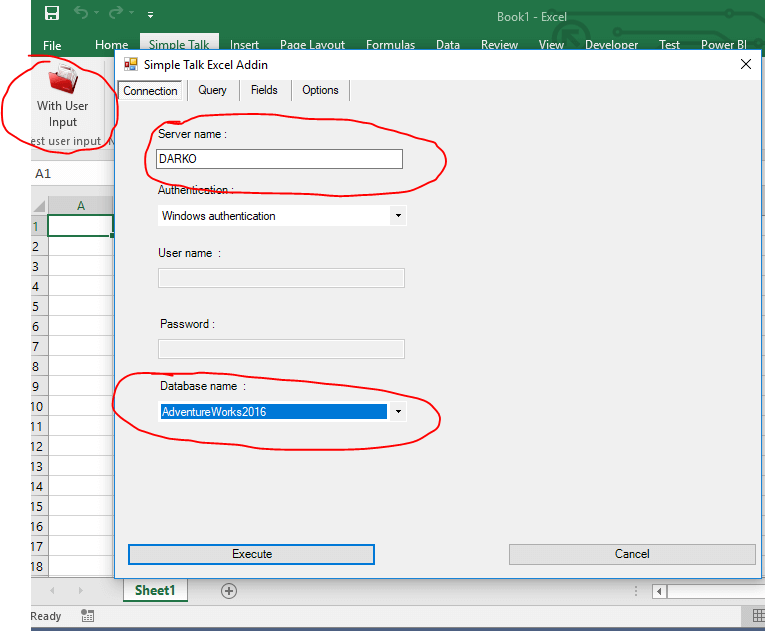Select the Connection tab in the addin dialog
This screenshot has height=631, width=765.
coord(150,91)
